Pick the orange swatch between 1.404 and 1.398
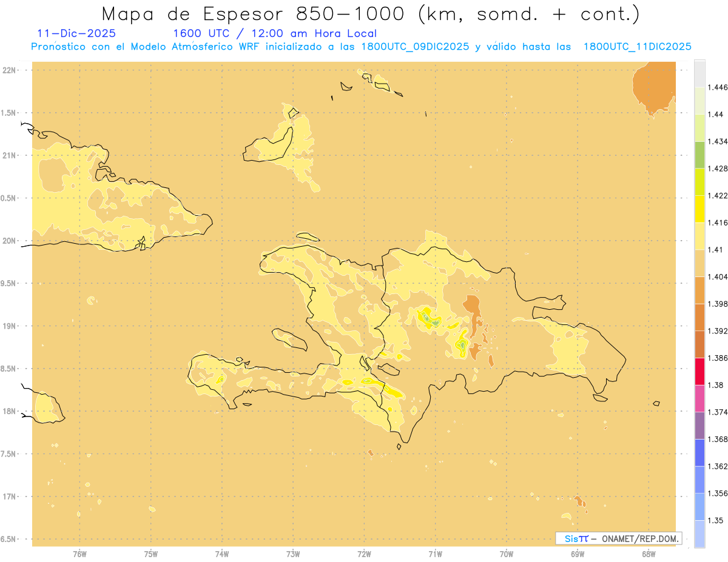Screen dimensions: 728x562 (x=699, y=290)
